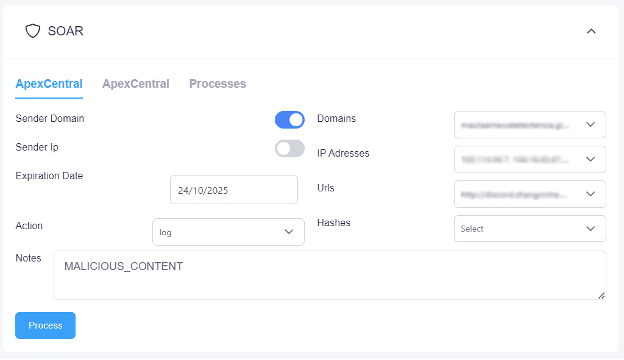624x360 pixels.
Task: Click the Hashes label
Action: click(x=333, y=222)
